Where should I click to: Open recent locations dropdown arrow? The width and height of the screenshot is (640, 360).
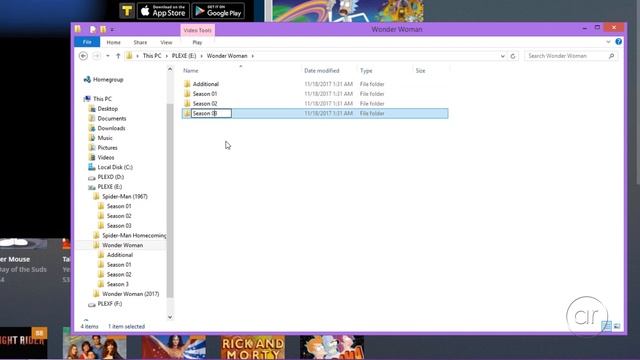pos(108,56)
